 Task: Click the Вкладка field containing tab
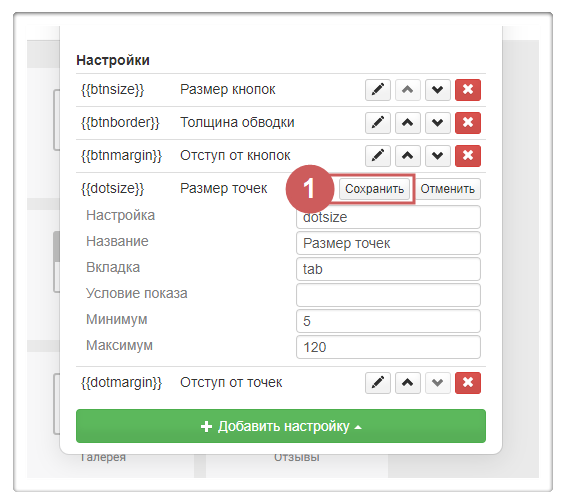[x=388, y=269]
